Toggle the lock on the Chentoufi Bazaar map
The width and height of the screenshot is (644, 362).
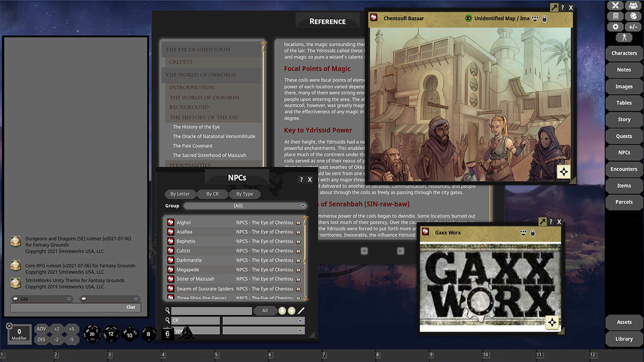(x=544, y=19)
